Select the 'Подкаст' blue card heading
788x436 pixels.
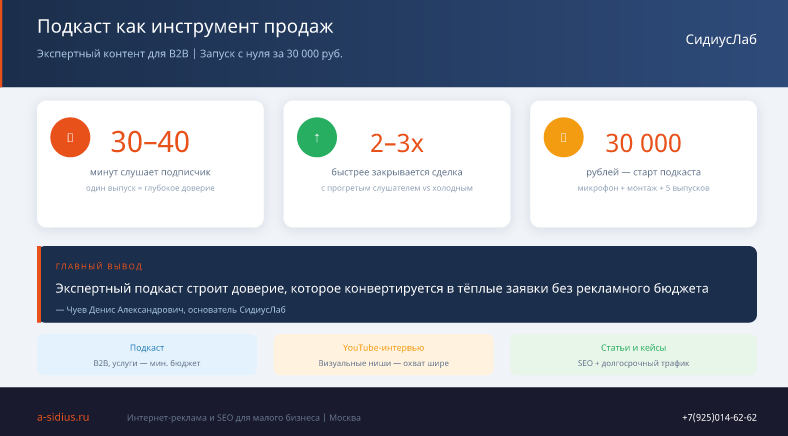[x=147, y=348]
